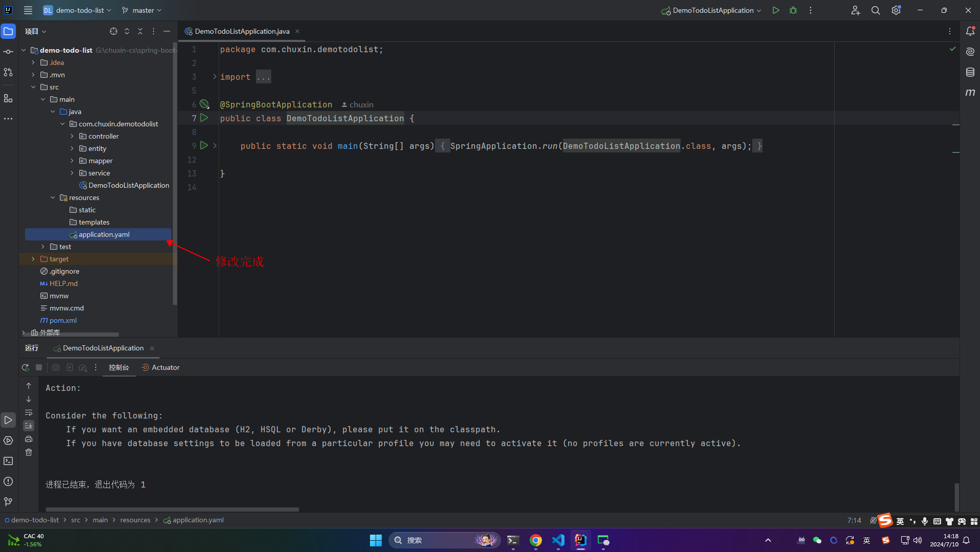
Task: Collapse the resources folder
Action: pyautogui.click(x=53, y=197)
